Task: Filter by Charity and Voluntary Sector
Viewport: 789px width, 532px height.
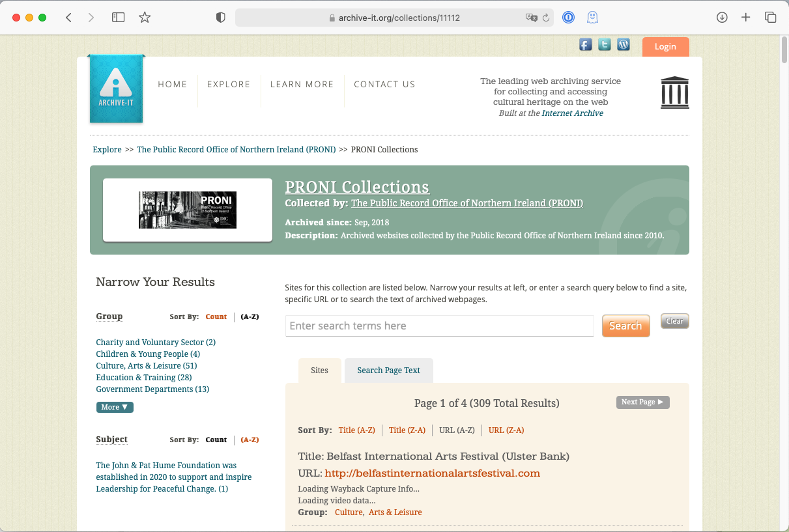Action: (156, 343)
